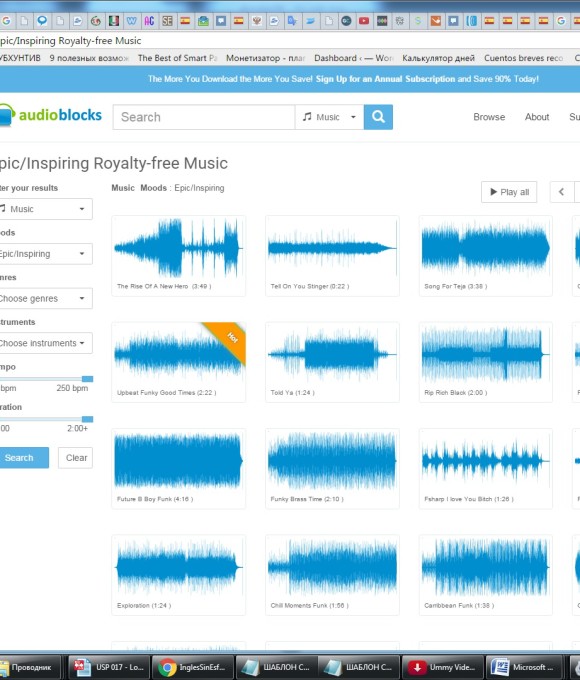Open the 9 полезных возмож bookmark
Screen dimensions: 580x680
(89, 58)
